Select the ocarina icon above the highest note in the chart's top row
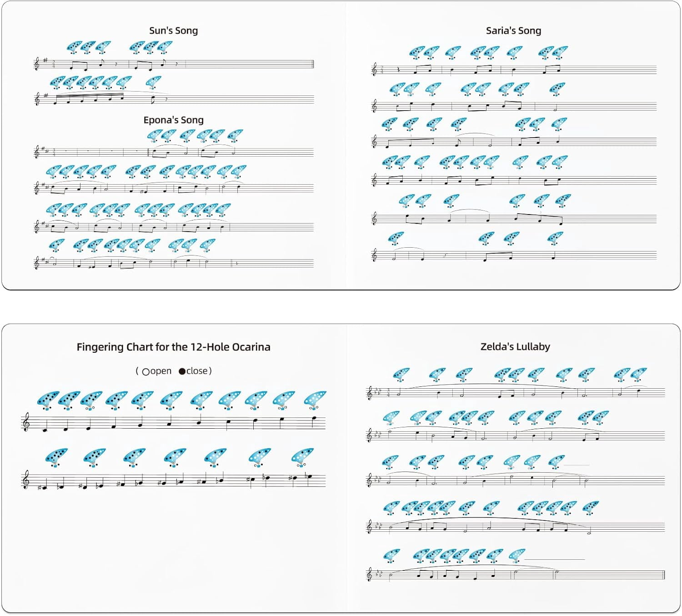This screenshot has width=682, height=616. 315,400
